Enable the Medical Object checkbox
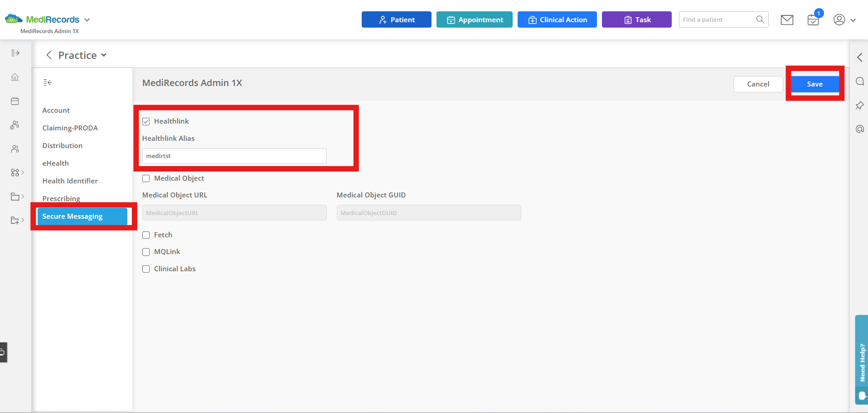Viewport: 868px width, 413px height. 146,178
